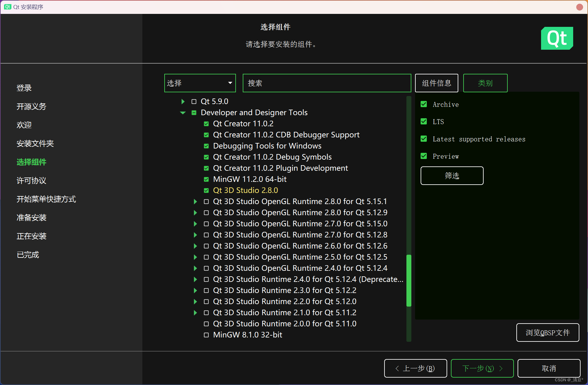This screenshot has width=588, height=385.
Task: Click the component list scrollbar thumb
Action: pyautogui.click(x=409, y=281)
